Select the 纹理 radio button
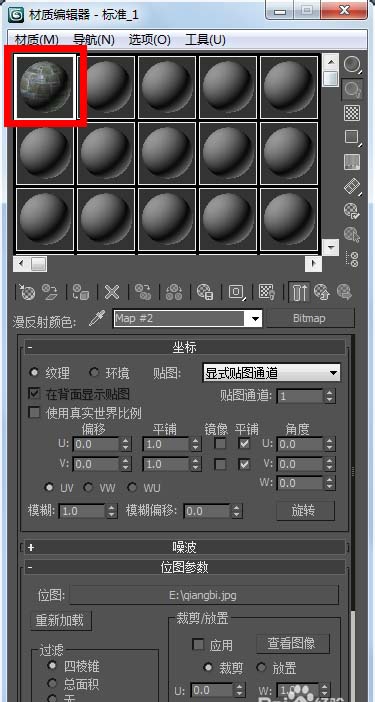The height and width of the screenshot is (702, 375). (x=34, y=372)
